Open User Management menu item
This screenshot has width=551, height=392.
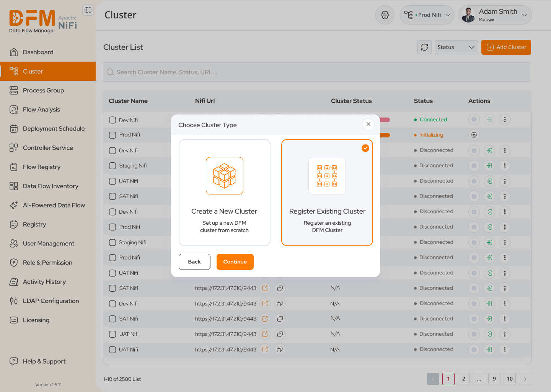[x=48, y=243]
